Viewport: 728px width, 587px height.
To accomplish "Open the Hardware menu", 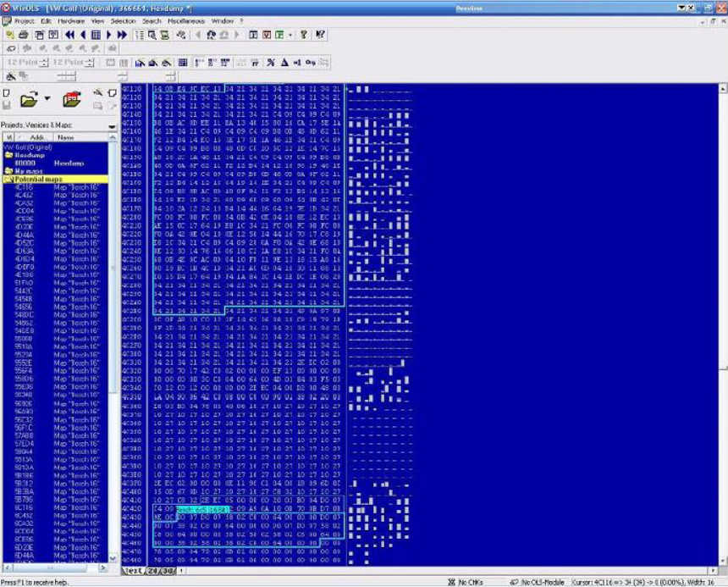I will [x=71, y=21].
